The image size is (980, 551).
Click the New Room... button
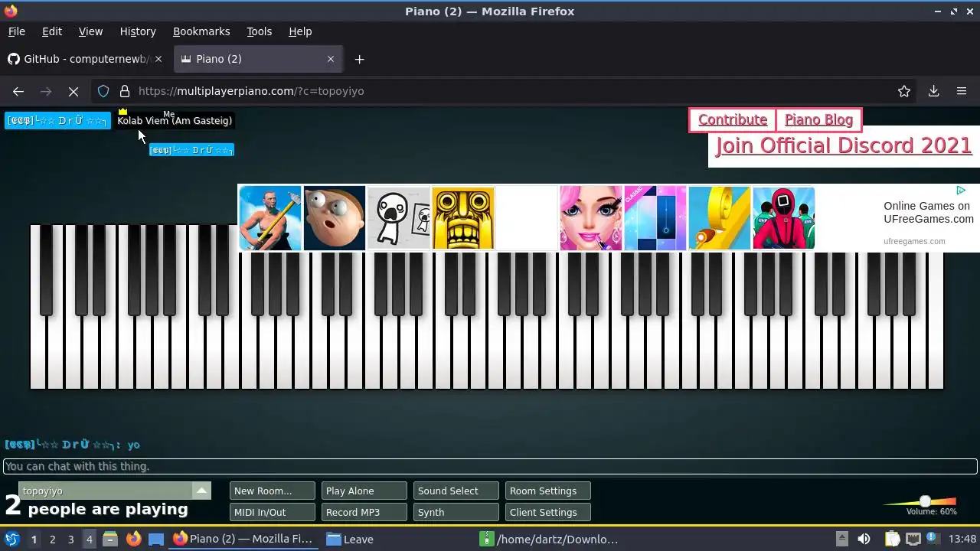tap(273, 491)
